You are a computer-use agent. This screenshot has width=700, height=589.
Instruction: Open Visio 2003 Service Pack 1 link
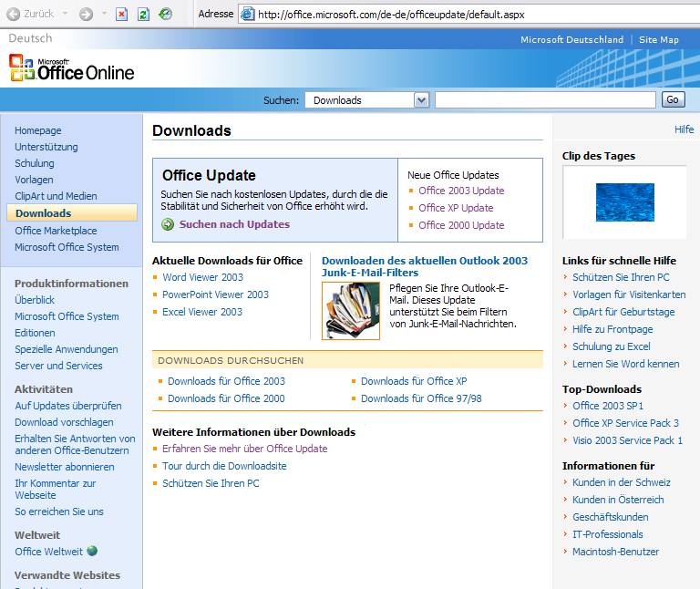point(628,440)
